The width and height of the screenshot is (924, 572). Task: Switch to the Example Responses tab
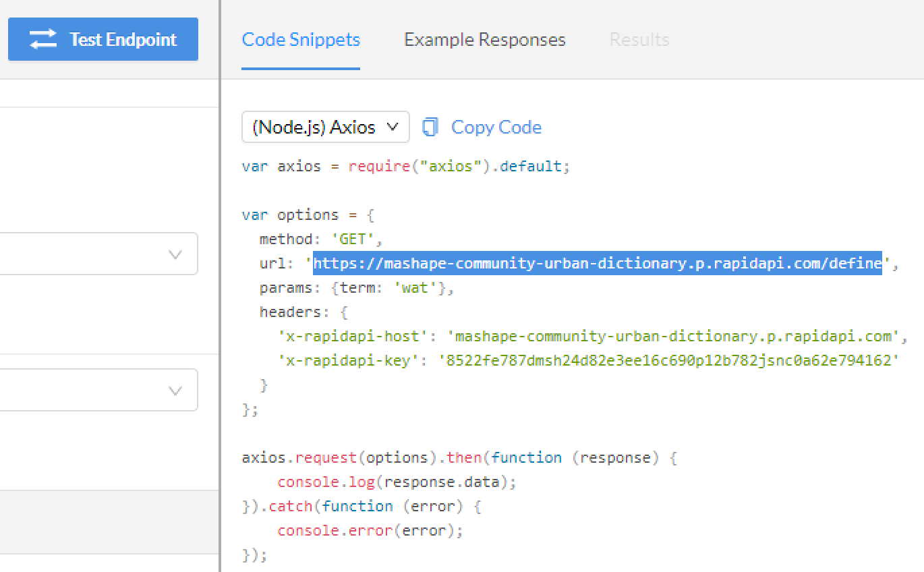(x=484, y=39)
